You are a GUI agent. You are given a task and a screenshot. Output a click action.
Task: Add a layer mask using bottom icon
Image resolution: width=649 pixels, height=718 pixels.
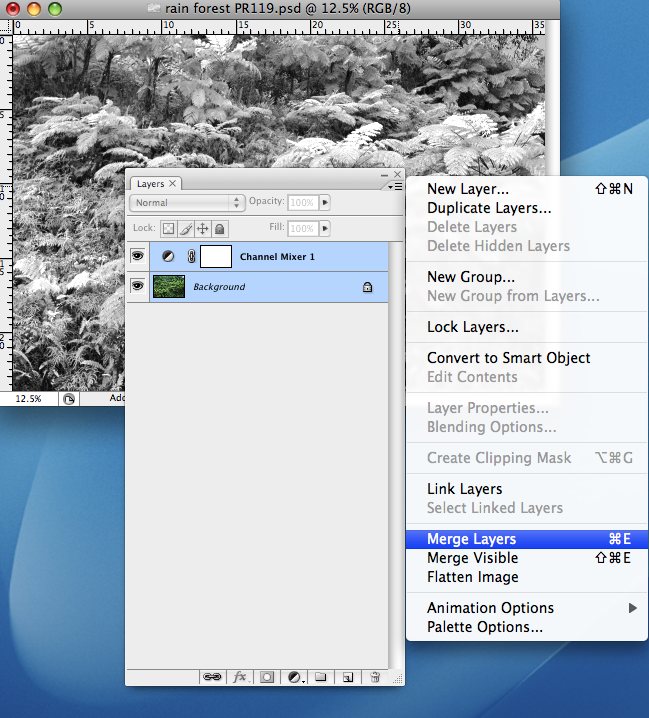click(x=267, y=677)
